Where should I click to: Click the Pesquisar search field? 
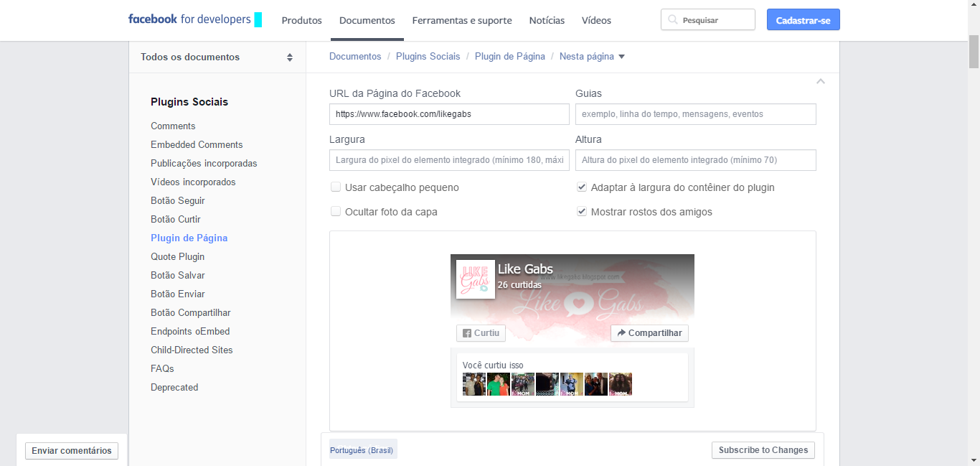pyautogui.click(x=708, y=20)
